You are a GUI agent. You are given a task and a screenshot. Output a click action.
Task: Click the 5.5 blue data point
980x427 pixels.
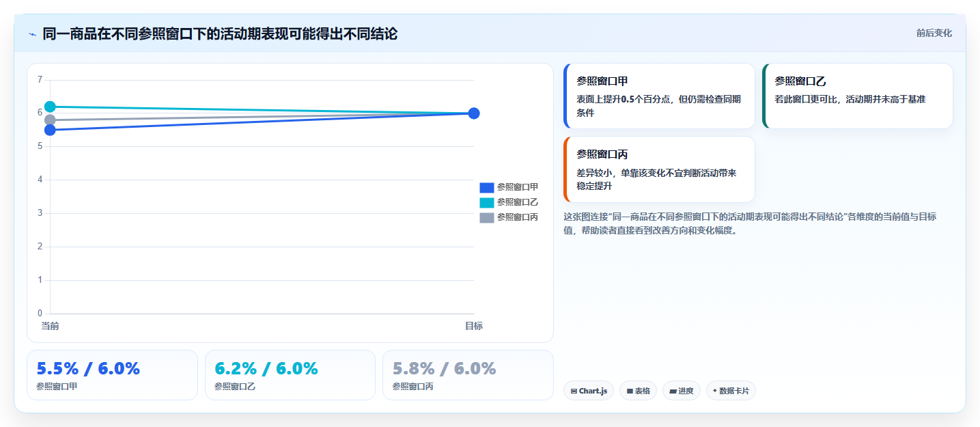point(50,130)
